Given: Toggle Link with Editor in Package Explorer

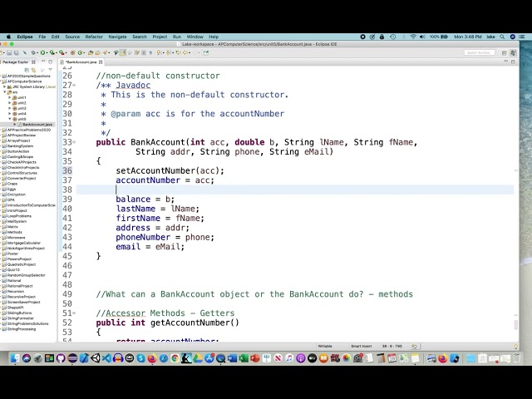Looking at the screenshot, I should pyautogui.click(x=33, y=70).
